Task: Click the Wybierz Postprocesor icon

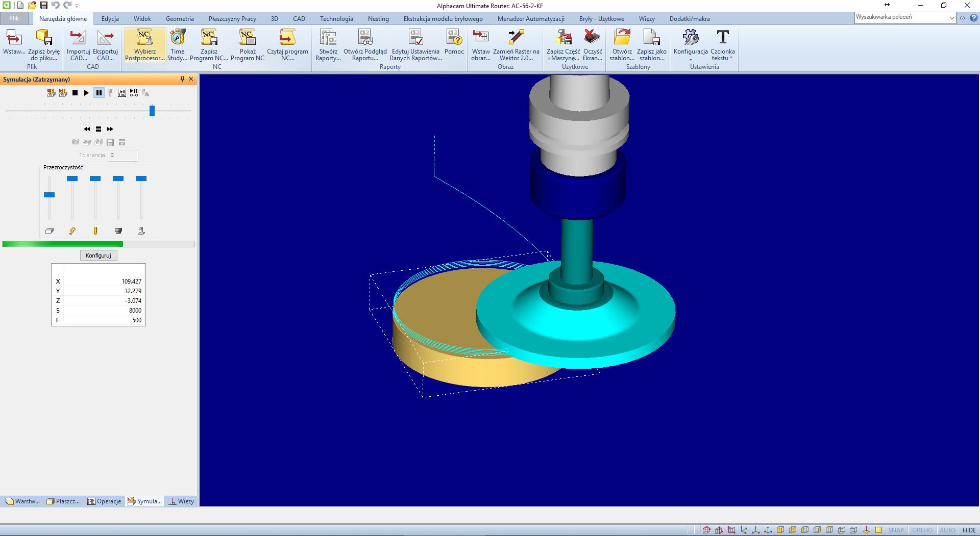Action: 145,45
